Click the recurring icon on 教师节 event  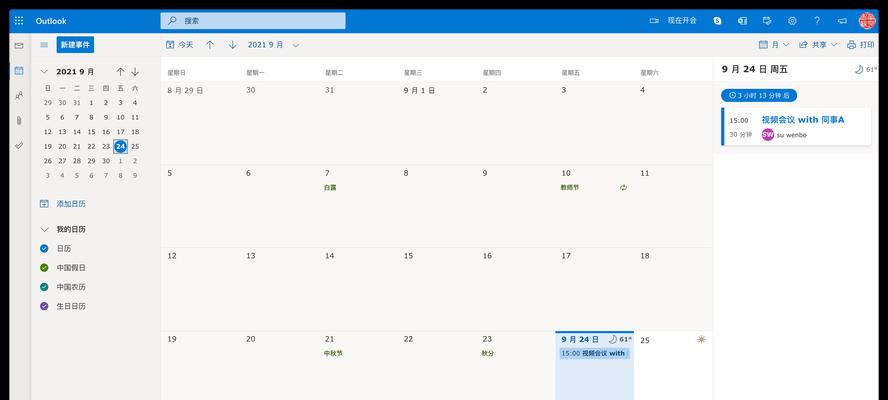click(x=624, y=188)
